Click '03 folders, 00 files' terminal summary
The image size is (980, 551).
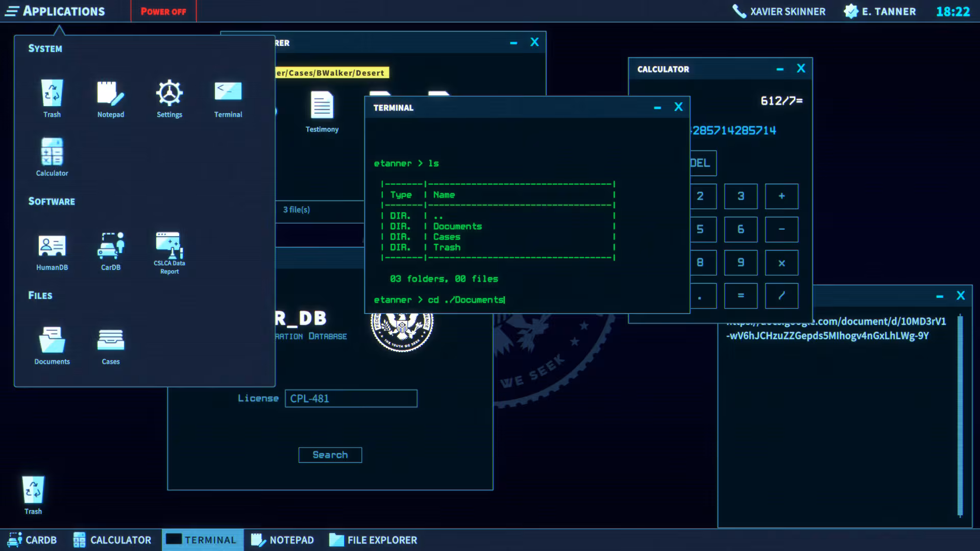444,279
